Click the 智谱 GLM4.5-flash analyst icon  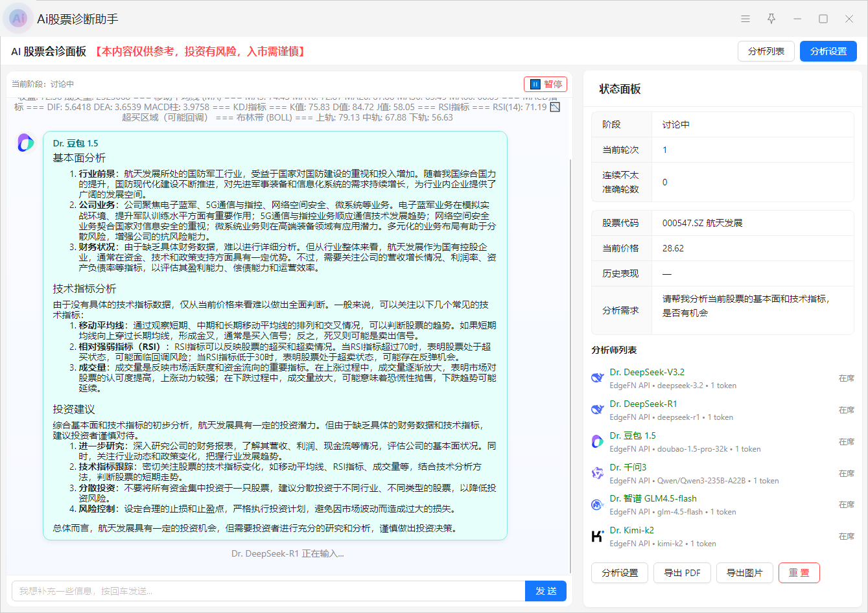[x=598, y=505]
